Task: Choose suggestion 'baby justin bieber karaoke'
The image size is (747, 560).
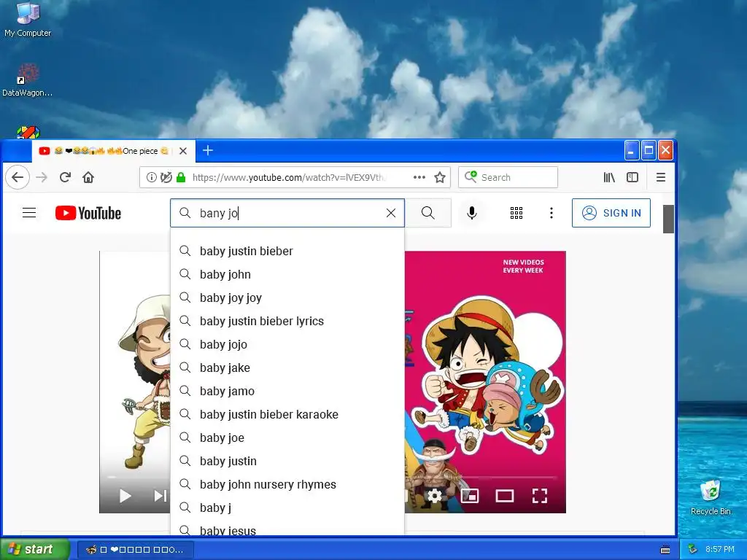Action: (x=287, y=414)
